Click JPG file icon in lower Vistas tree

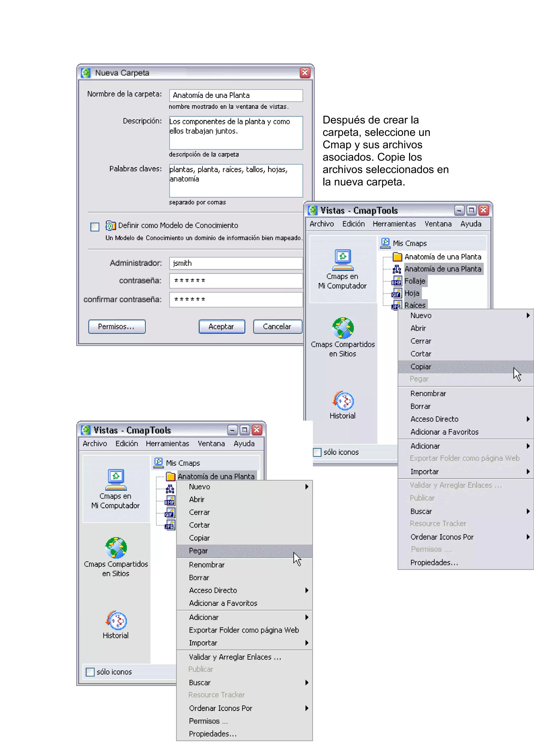pyautogui.click(x=170, y=525)
